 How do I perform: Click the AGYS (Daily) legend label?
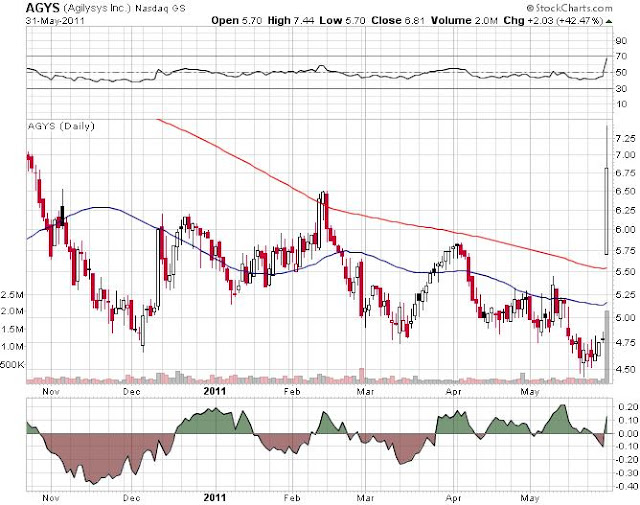coord(61,126)
